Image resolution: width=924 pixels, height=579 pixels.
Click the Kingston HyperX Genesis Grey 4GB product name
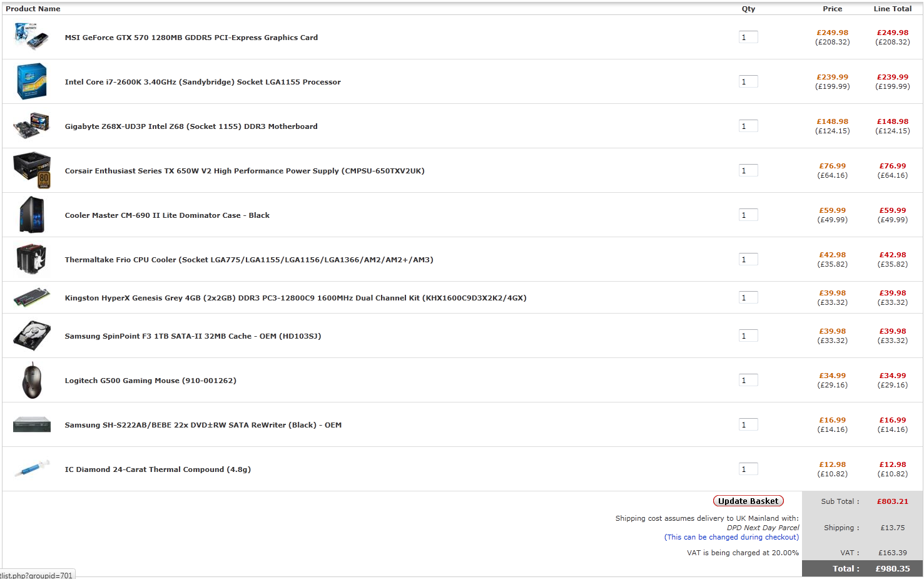point(295,298)
